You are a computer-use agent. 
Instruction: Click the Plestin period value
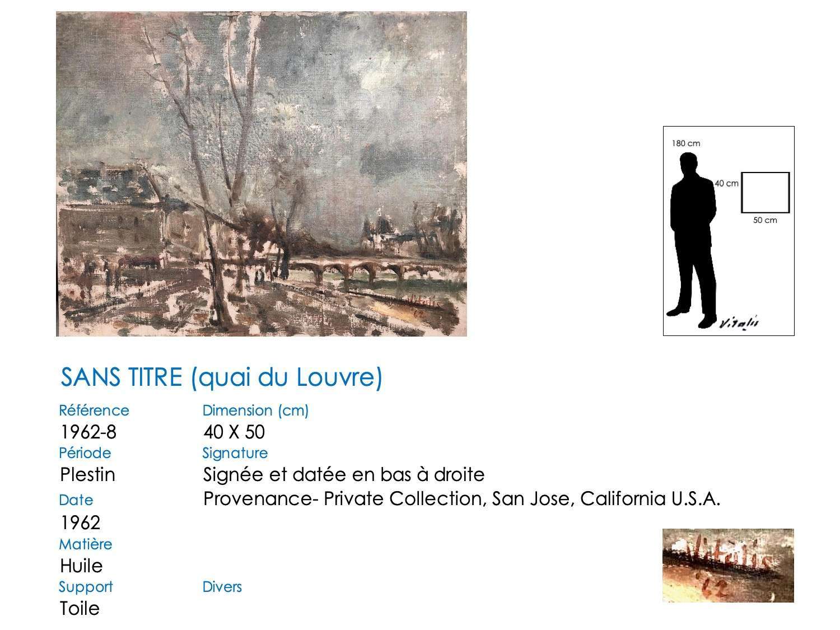pos(87,474)
